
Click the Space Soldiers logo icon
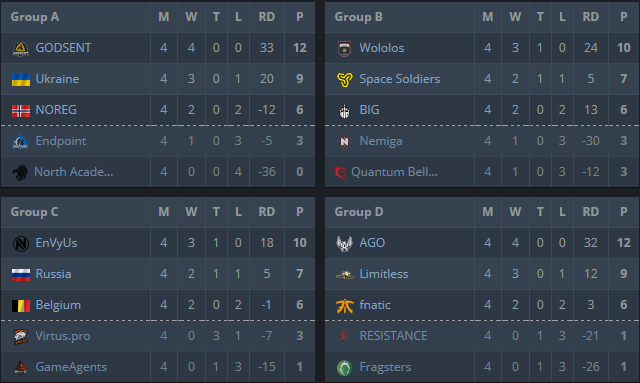coord(344,80)
